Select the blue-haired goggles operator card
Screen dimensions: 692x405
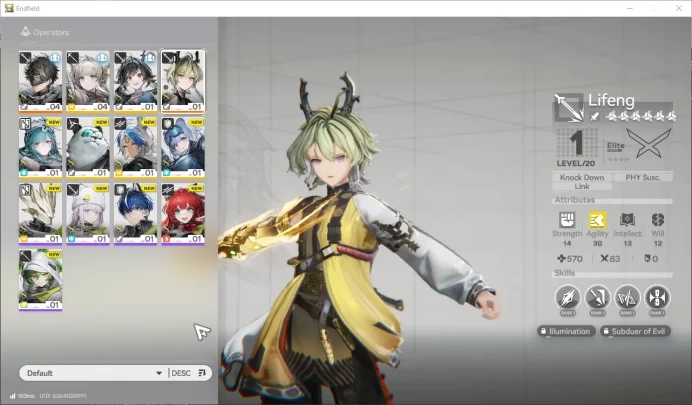(183, 147)
